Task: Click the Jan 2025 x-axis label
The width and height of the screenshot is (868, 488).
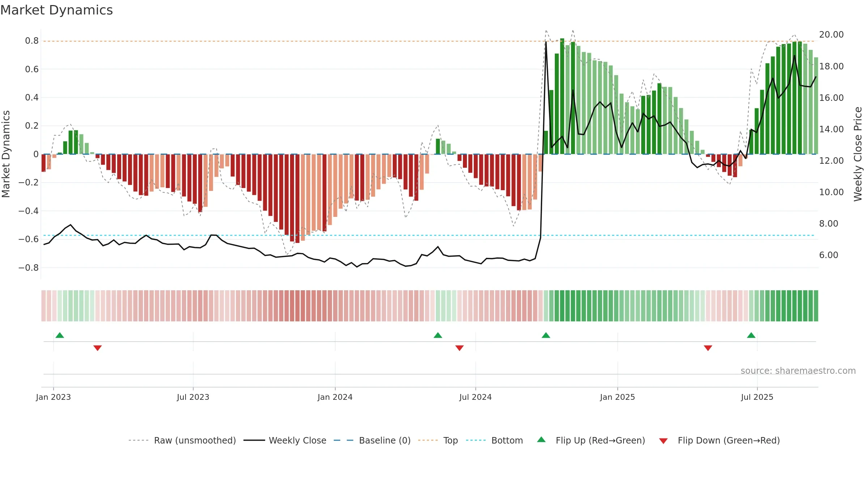Action: pyautogui.click(x=618, y=397)
